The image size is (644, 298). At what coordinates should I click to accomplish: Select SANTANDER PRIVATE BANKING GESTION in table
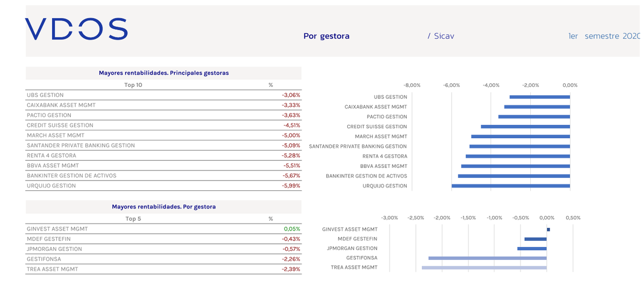pos(81,145)
